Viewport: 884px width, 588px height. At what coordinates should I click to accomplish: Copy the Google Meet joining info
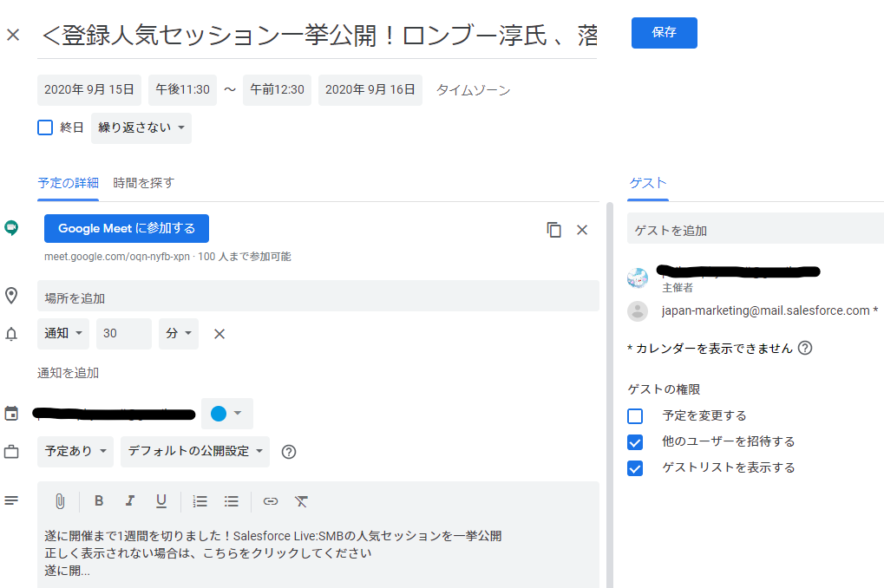coord(553,230)
